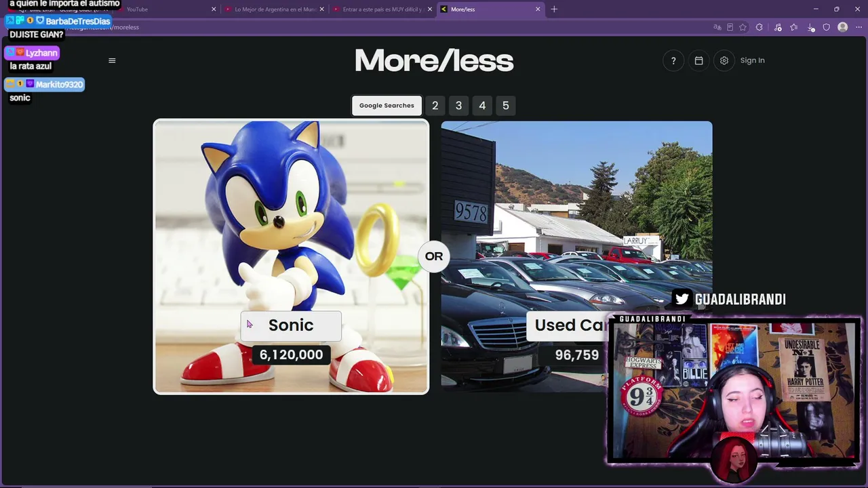Close the 'Entrar a este país' tab
Viewport: 868px width, 488px height.
point(429,9)
